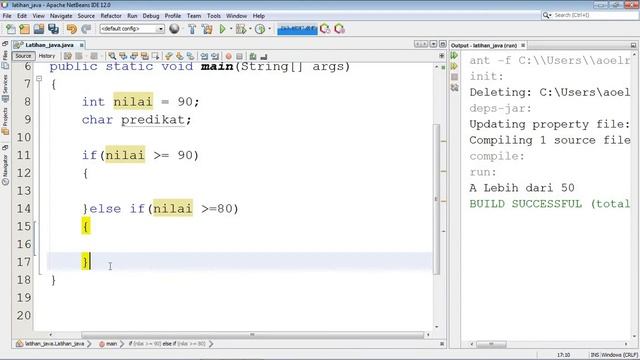Open search options dropdown beside search field
640x360 pixels.
pyautogui.click(x=547, y=15)
